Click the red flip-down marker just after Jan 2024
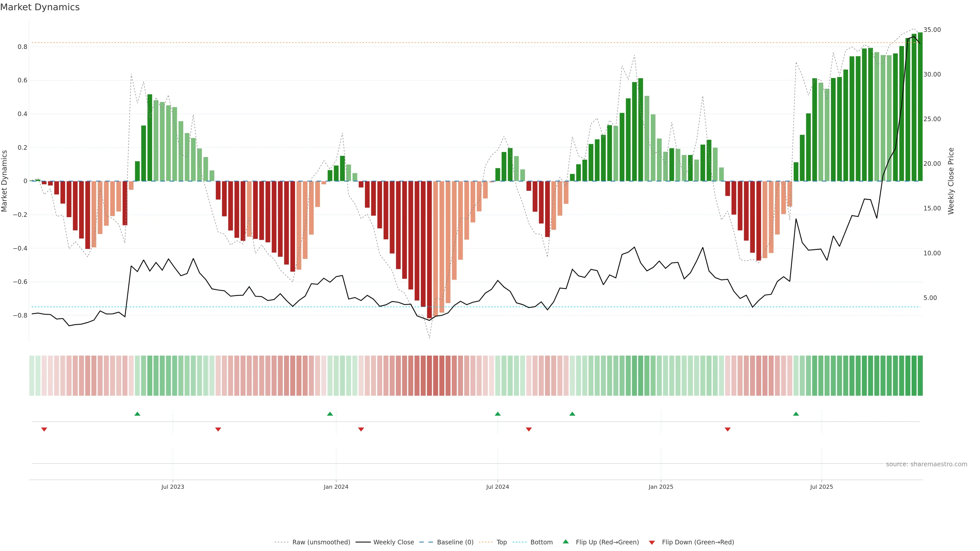 pos(361,429)
